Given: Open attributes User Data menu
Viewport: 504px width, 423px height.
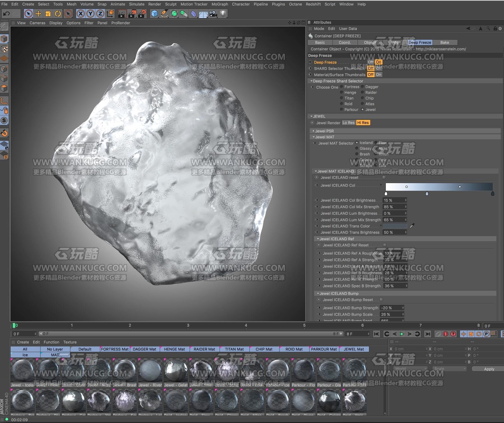Looking at the screenshot, I should [348, 29].
